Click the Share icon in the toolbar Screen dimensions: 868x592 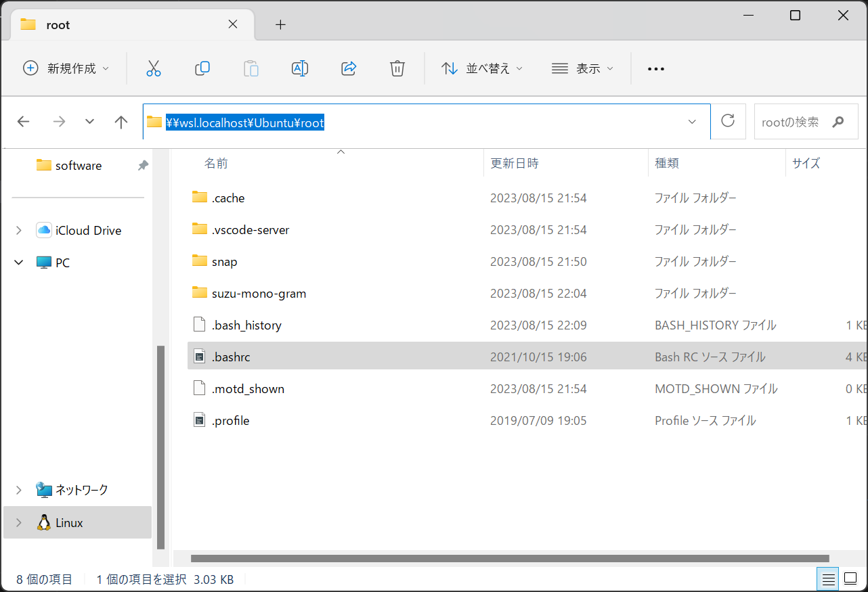(349, 68)
